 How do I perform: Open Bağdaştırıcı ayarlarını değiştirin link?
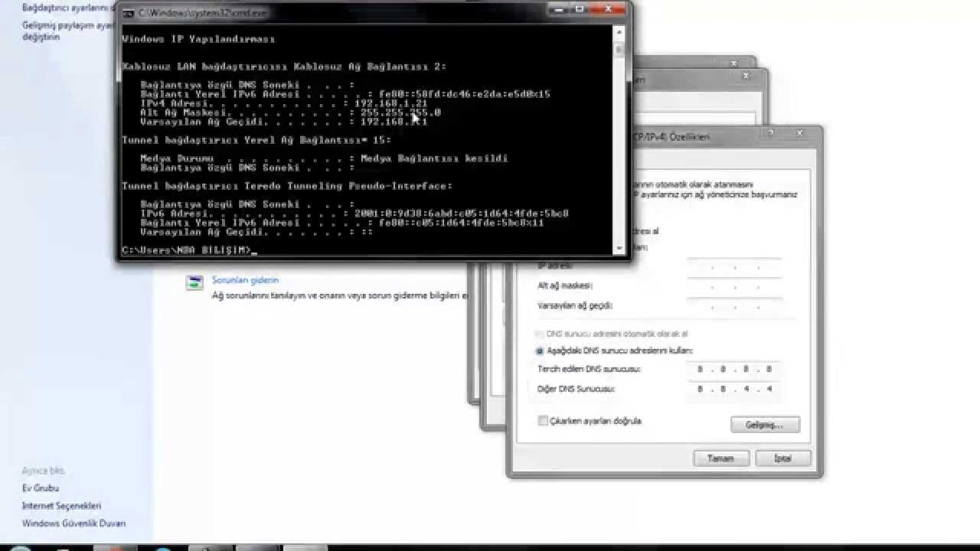pyautogui.click(x=68, y=8)
